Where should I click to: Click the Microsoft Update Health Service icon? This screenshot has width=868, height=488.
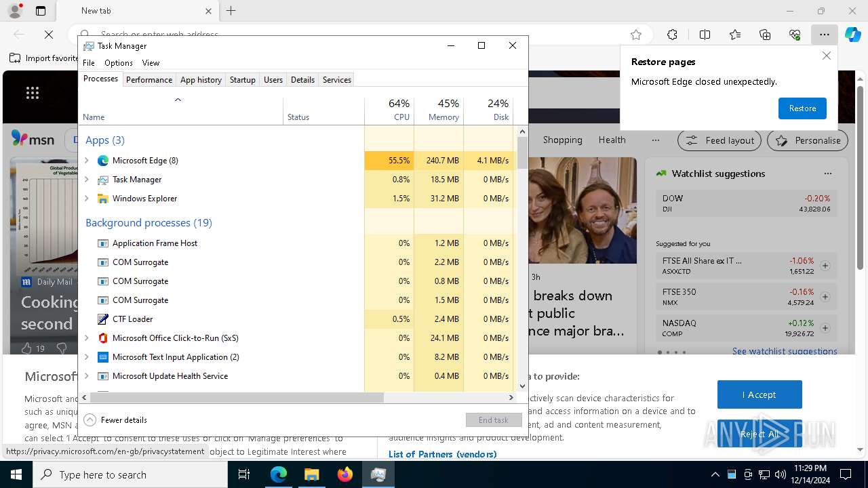103,376
